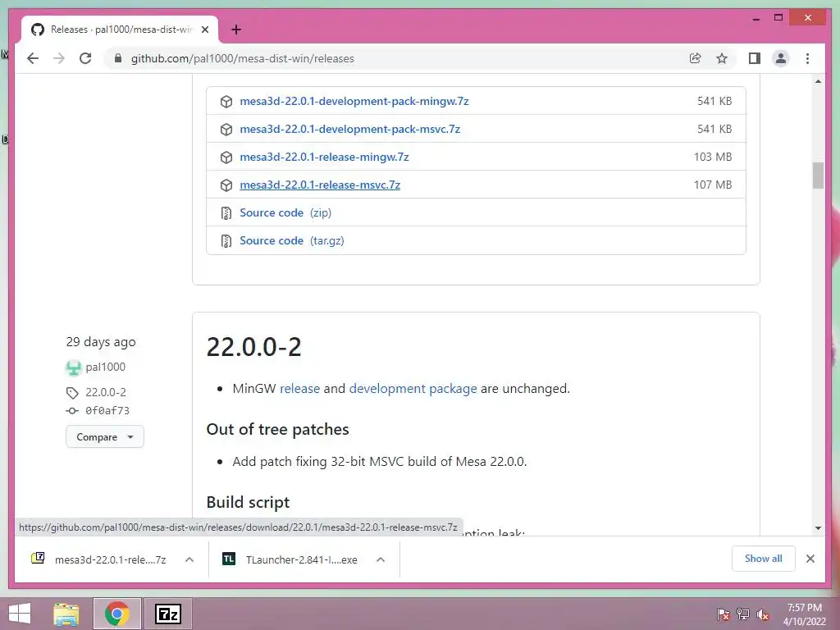The image size is (840, 630).
Task: Click scrollbar down arrow
Action: coord(818,528)
